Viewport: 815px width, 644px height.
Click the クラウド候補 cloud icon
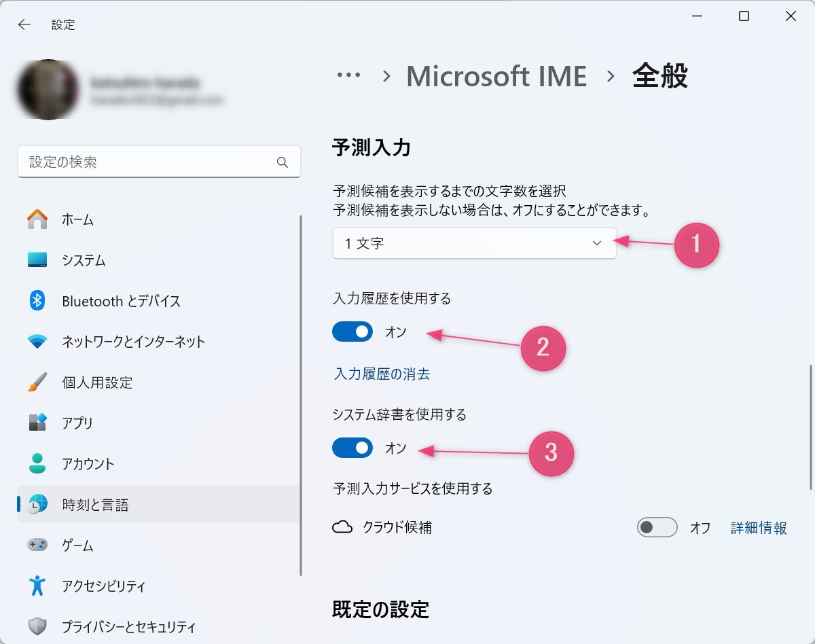point(344,527)
